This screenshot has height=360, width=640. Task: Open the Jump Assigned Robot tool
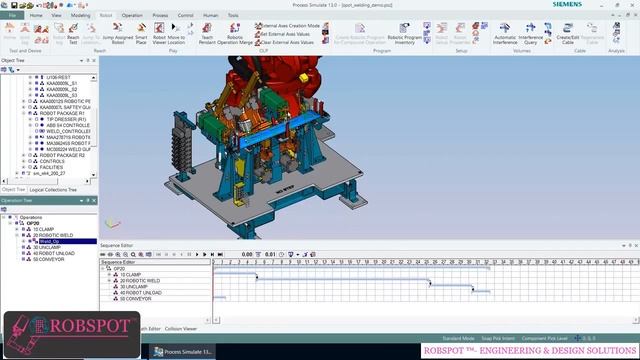point(118,33)
